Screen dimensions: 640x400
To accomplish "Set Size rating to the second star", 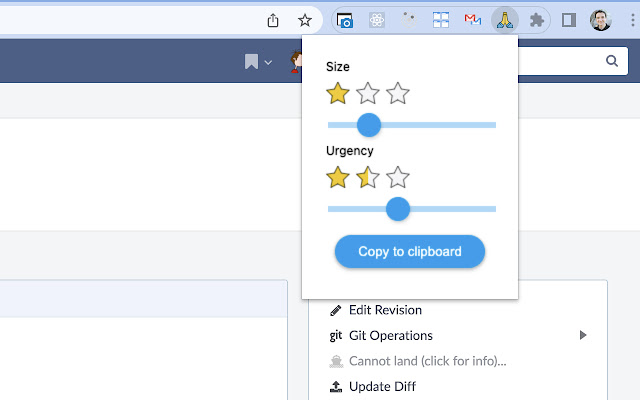I will coord(368,93).
